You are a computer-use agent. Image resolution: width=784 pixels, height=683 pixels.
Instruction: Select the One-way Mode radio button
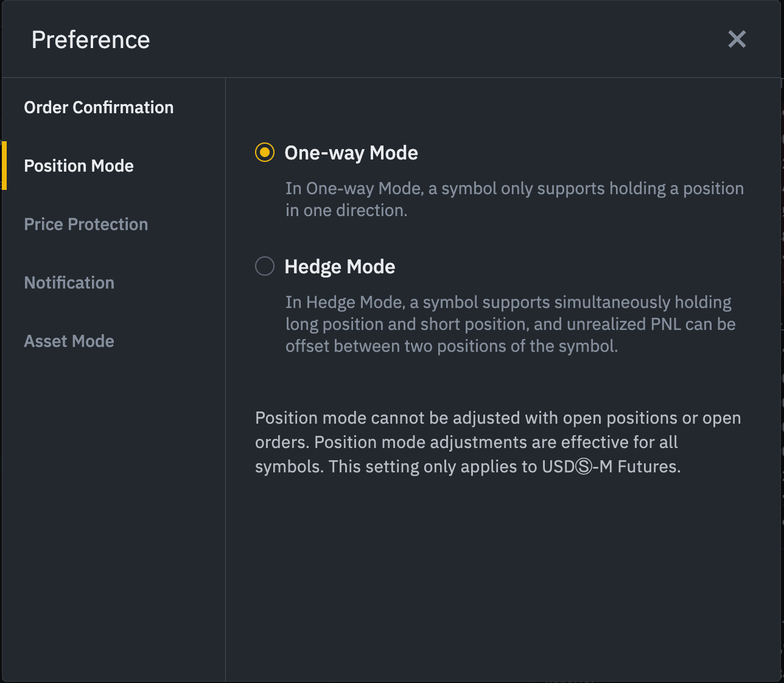tap(265, 152)
